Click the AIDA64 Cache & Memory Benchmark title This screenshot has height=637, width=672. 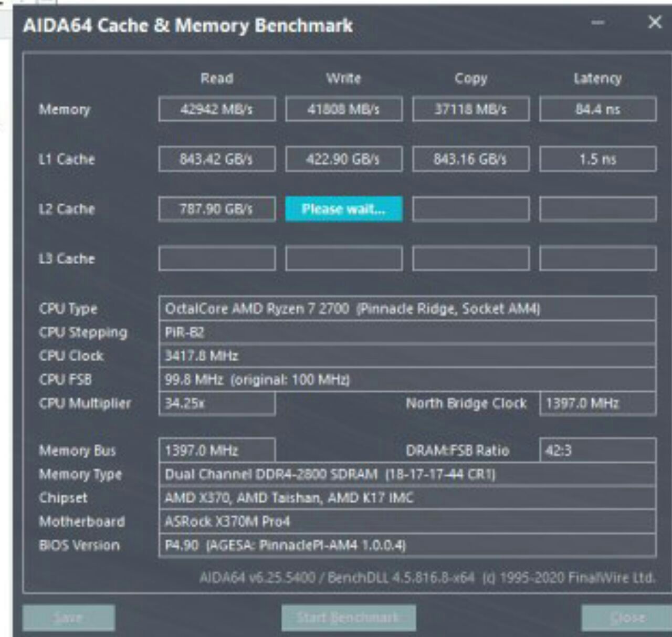tap(188, 25)
